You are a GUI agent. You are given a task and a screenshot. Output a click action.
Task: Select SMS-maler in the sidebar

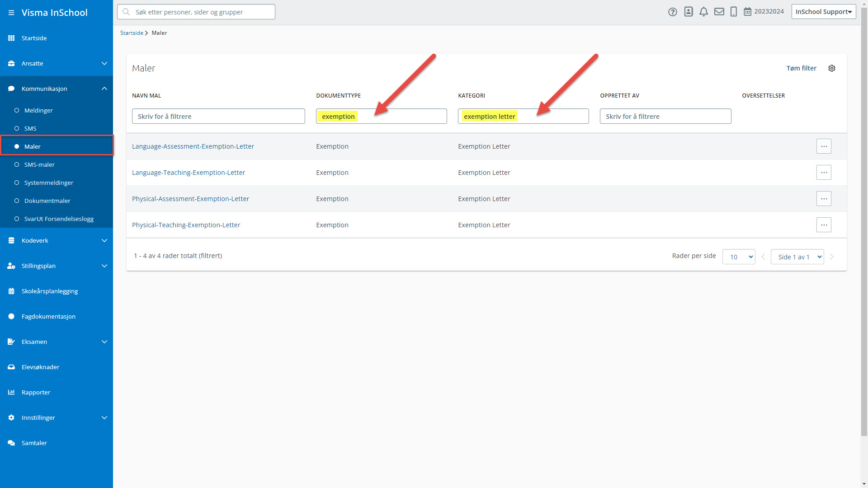pyautogui.click(x=39, y=164)
